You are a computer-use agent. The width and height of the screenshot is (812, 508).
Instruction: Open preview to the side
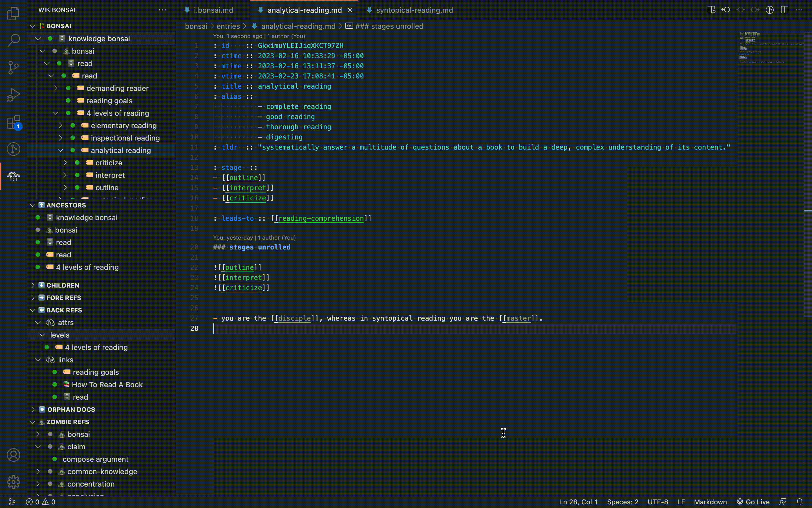[x=711, y=10]
